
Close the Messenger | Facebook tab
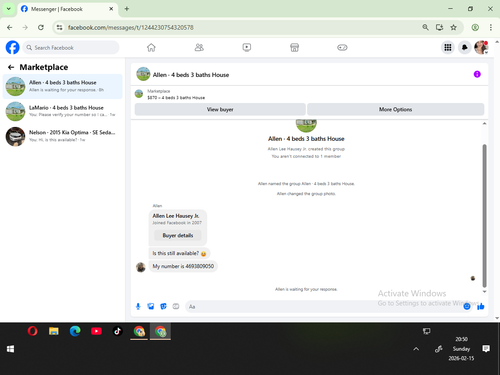(x=111, y=9)
